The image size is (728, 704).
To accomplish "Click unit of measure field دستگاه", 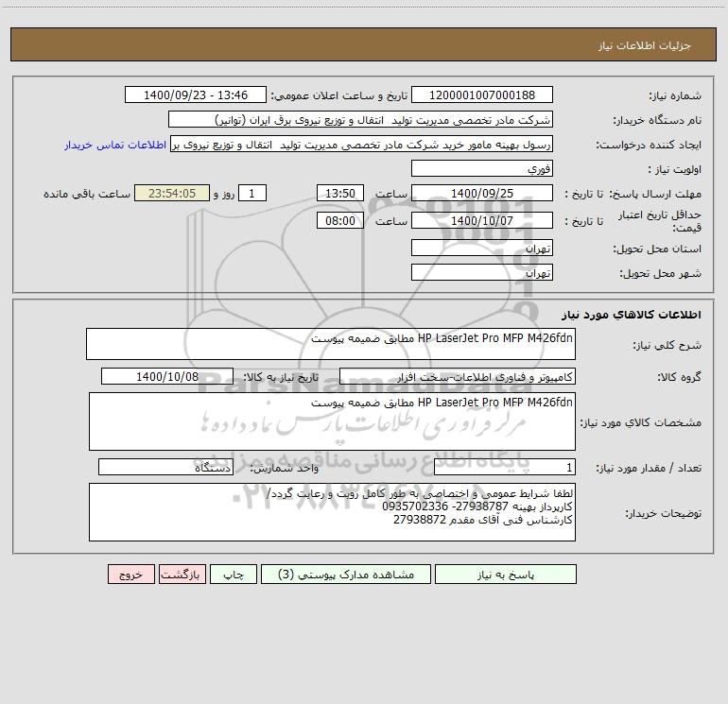I will 165,468.
